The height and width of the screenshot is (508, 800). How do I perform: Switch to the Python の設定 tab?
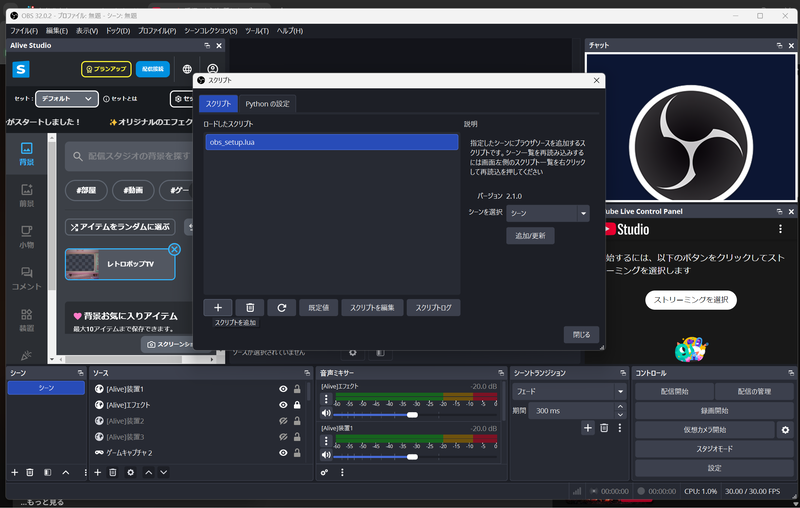click(x=267, y=104)
